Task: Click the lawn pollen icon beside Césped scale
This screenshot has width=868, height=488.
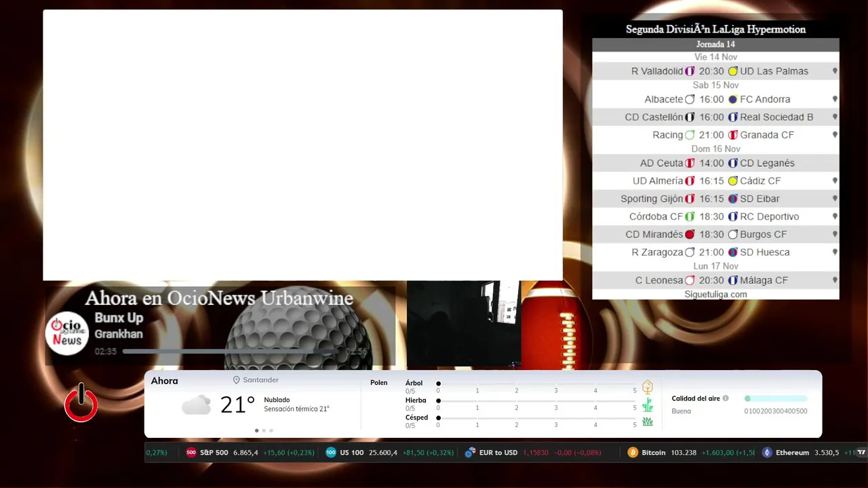Action: (648, 422)
